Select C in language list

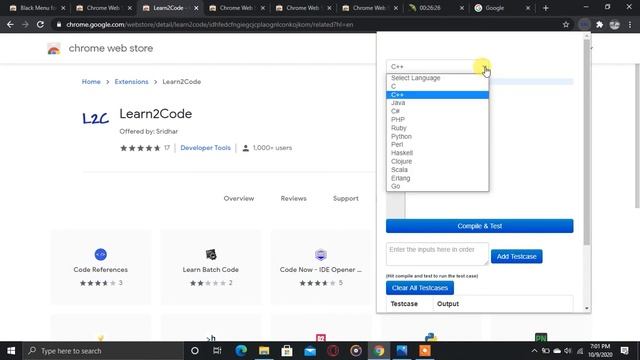point(437,86)
